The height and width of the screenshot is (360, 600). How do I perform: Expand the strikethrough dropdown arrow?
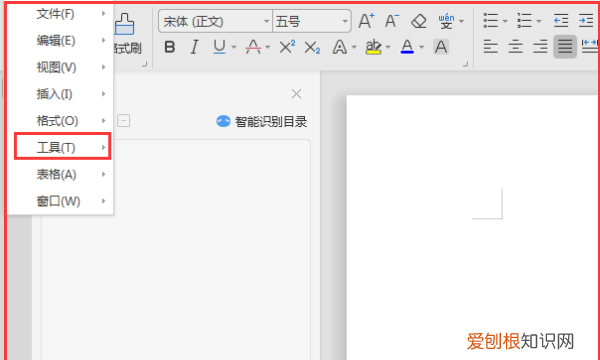(x=267, y=47)
